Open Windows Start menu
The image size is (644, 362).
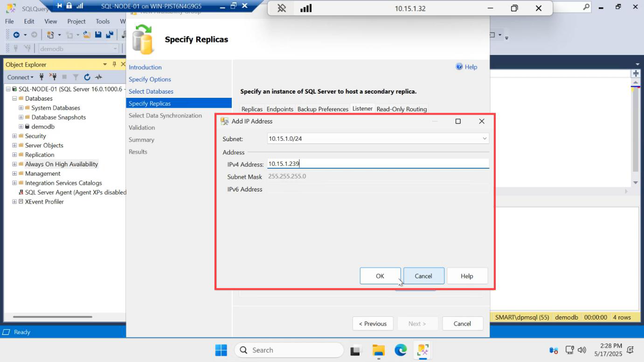point(221,350)
